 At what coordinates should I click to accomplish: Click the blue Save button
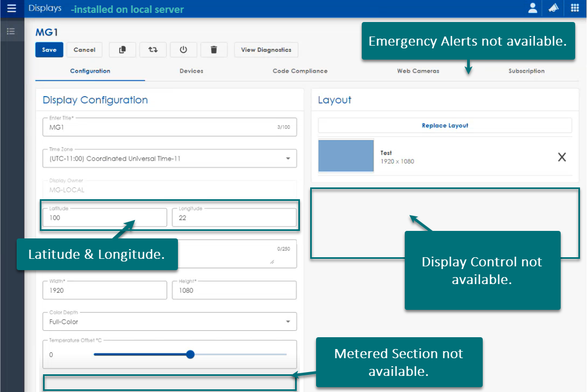(49, 50)
